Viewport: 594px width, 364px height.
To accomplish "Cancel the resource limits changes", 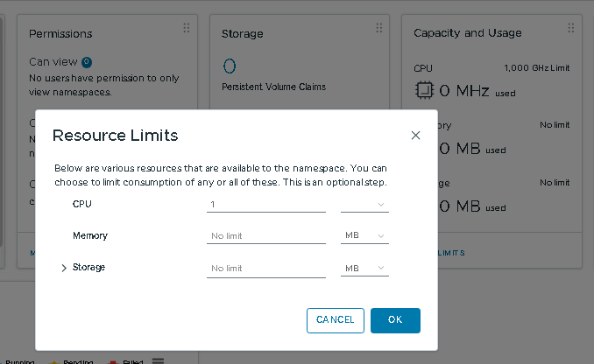I will pyautogui.click(x=336, y=320).
